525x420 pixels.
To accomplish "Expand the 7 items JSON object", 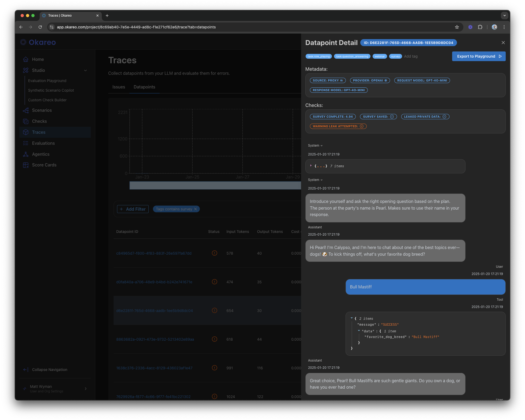I will (311, 166).
